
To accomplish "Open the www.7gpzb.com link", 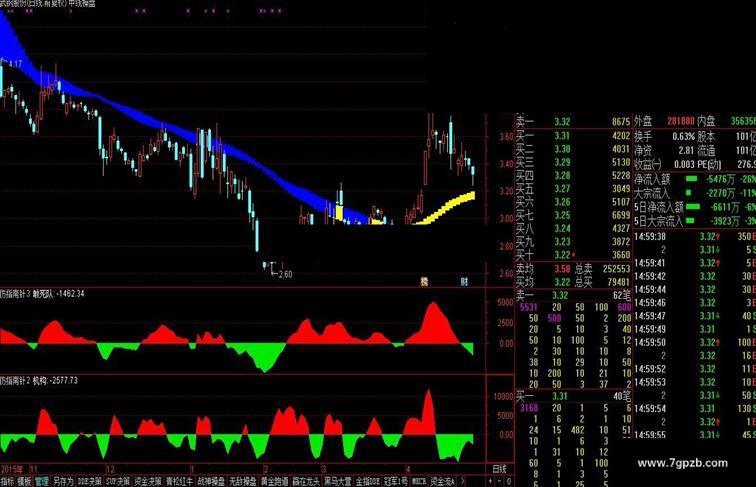I will coord(682,464).
